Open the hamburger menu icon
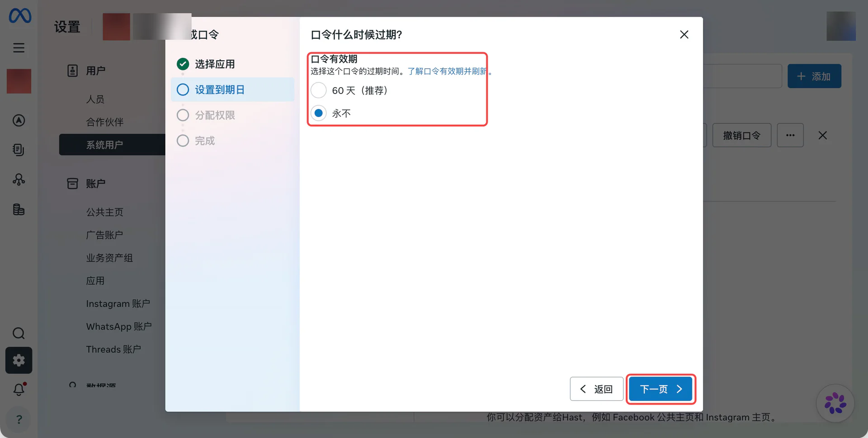868x438 pixels. click(x=19, y=48)
